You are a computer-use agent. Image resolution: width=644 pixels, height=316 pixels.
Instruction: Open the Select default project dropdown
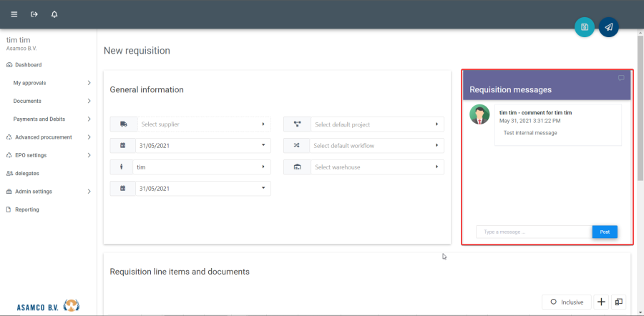click(x=375, y=124)
